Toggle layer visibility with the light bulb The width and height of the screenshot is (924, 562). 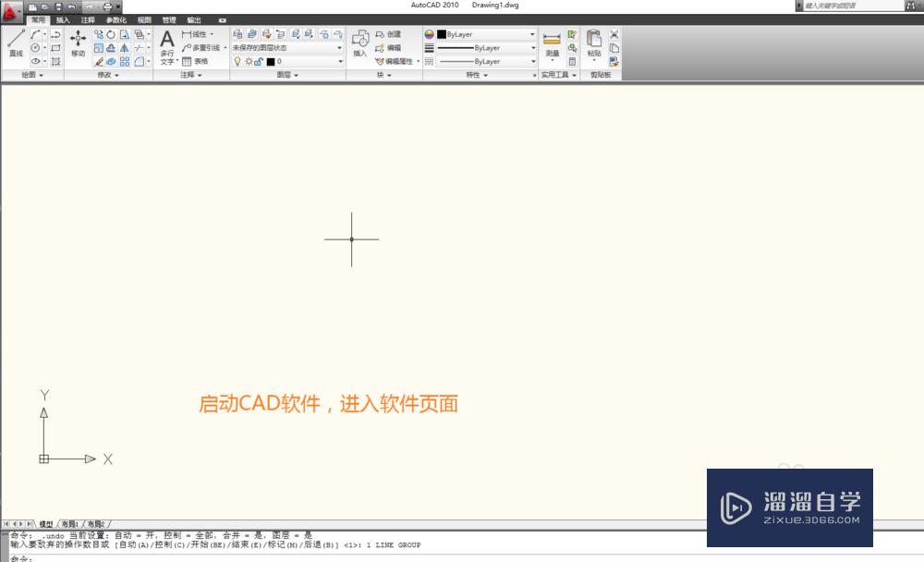pyautogui.click(x=237, y=61)
